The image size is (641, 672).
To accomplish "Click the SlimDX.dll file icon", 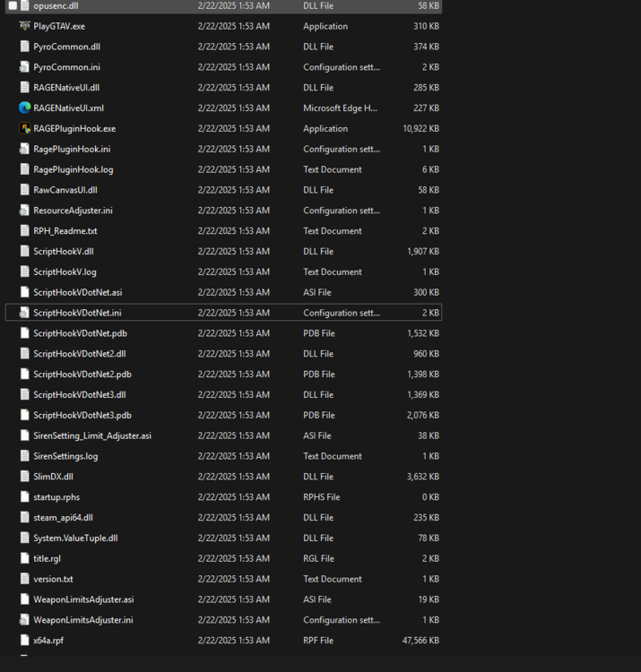I will click(25, 477).
